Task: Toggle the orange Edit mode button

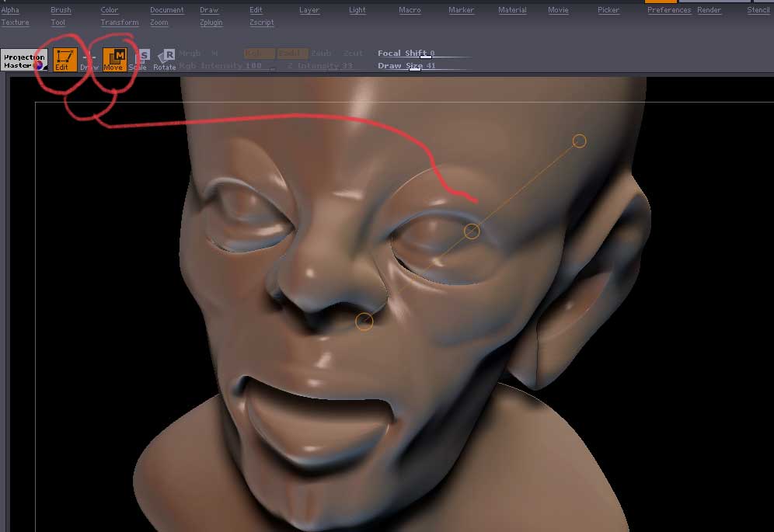Action: click(64, 60)
